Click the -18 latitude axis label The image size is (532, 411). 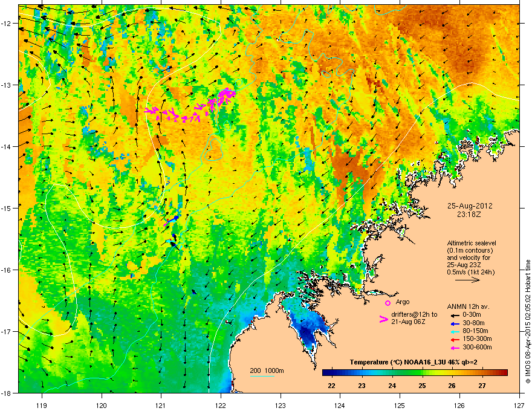[x=7, y=393]
